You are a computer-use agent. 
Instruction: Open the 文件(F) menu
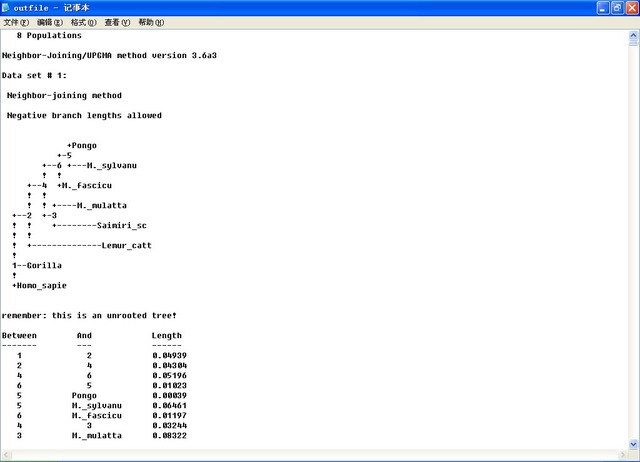pos(16,22)
